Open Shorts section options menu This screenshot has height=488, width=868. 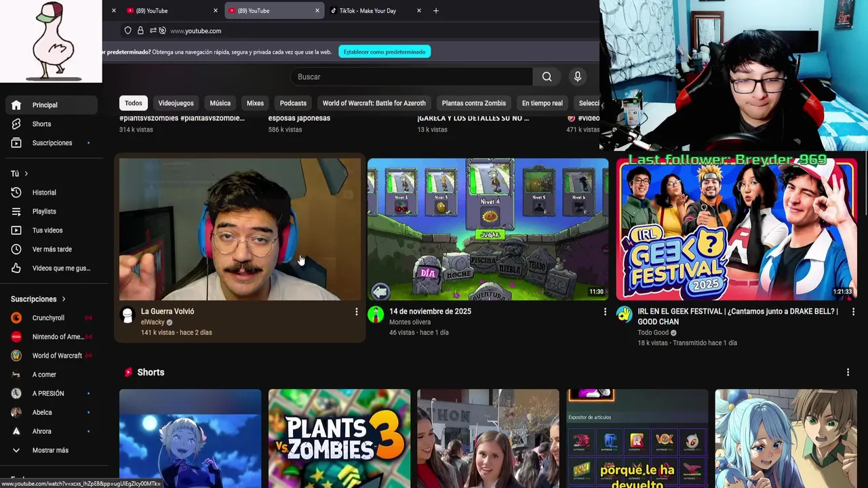coord(848,372)
